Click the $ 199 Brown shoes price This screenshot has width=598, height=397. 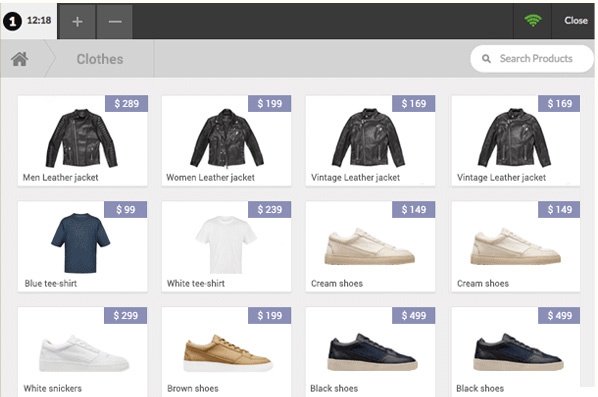(270, 315)
